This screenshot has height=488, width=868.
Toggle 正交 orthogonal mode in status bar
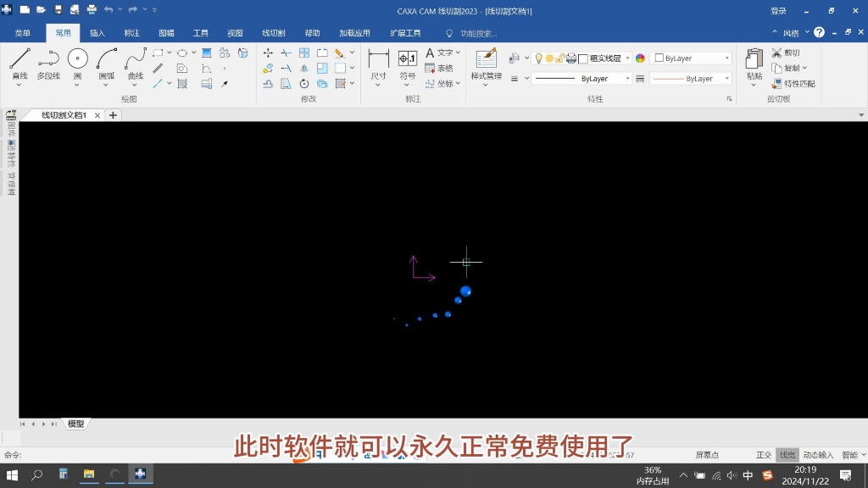[x=764, y=455]
